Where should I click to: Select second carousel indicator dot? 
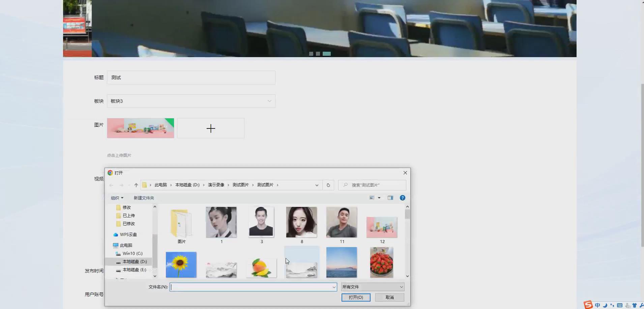point(318,54)
